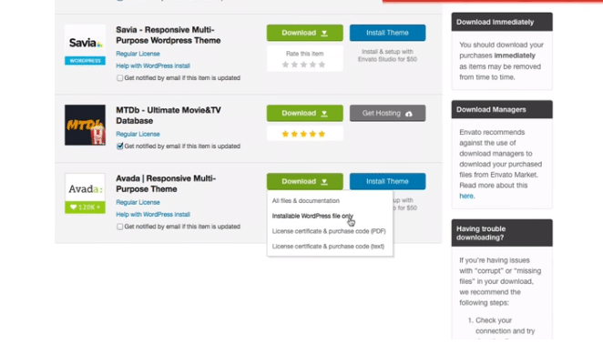
Task: Choose All files & documentation option
Action: pyautogui.click(x=306, y=200)
